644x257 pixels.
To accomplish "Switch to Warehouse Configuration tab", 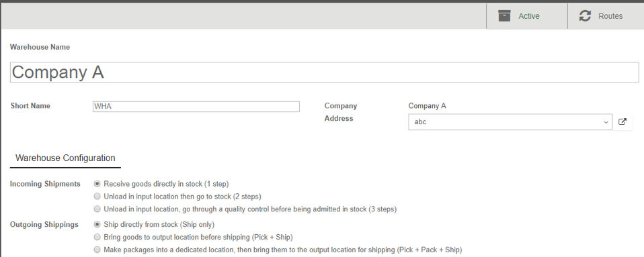I will pyautogui.click(x=65, y=158).
